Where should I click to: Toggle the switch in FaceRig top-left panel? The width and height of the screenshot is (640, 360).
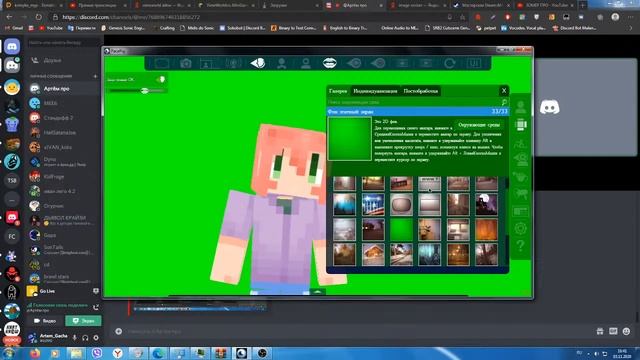pyautogui.click(x=160, y=79)
